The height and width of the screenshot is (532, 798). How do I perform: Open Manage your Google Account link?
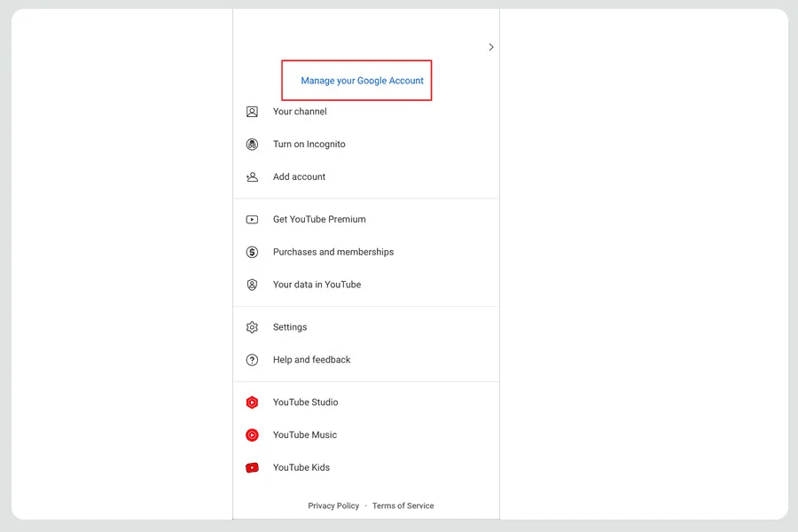362,81
